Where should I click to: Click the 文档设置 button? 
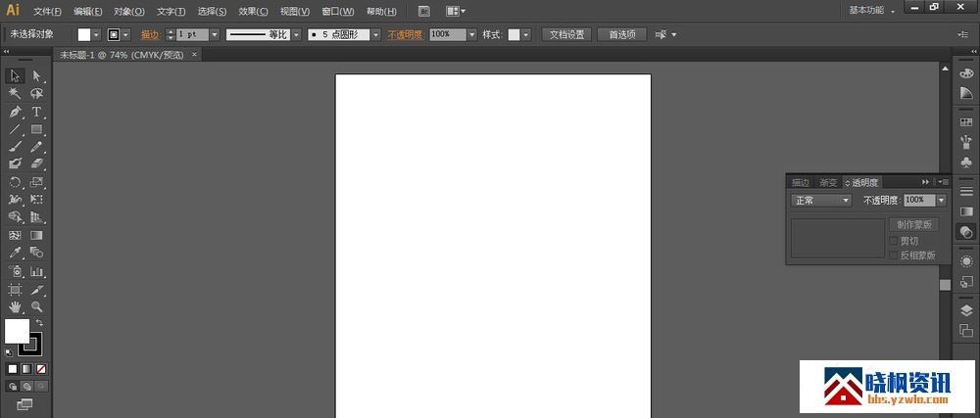[566, 35]
